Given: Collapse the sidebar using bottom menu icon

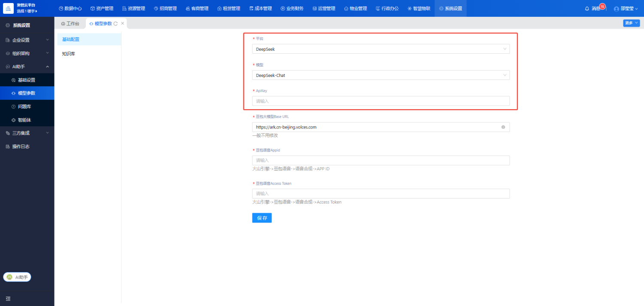Looking at the screenshot, I should pos(8,298).
